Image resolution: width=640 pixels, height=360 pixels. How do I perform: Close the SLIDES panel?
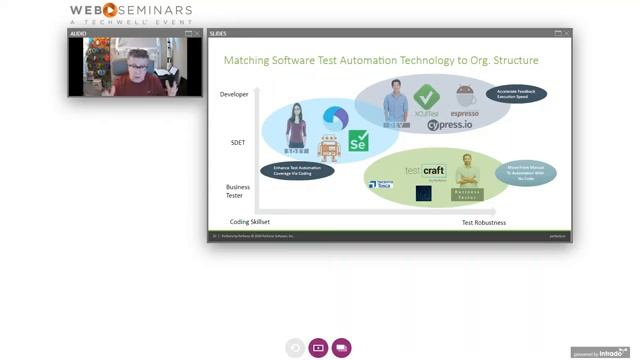tap(567, 33)
